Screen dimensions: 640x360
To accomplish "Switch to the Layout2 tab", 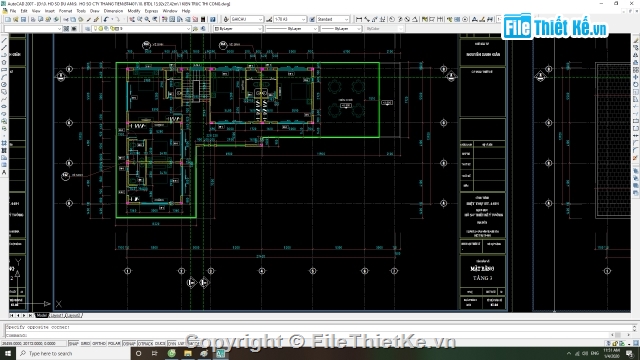I will pyautogui.click(x=73, y=316).
